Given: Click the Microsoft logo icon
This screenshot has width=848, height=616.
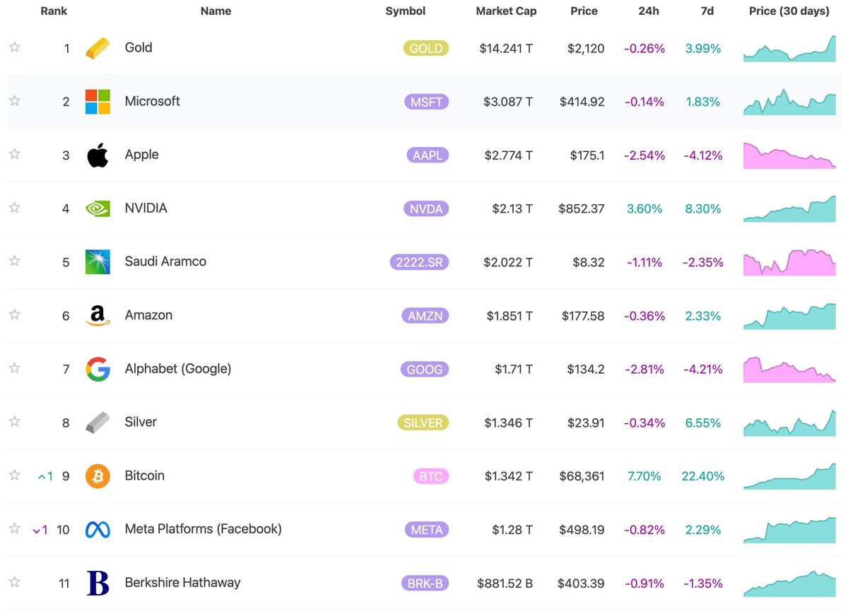Looking at the screenshot, I should pyautogui.click(x=98, y=102).
